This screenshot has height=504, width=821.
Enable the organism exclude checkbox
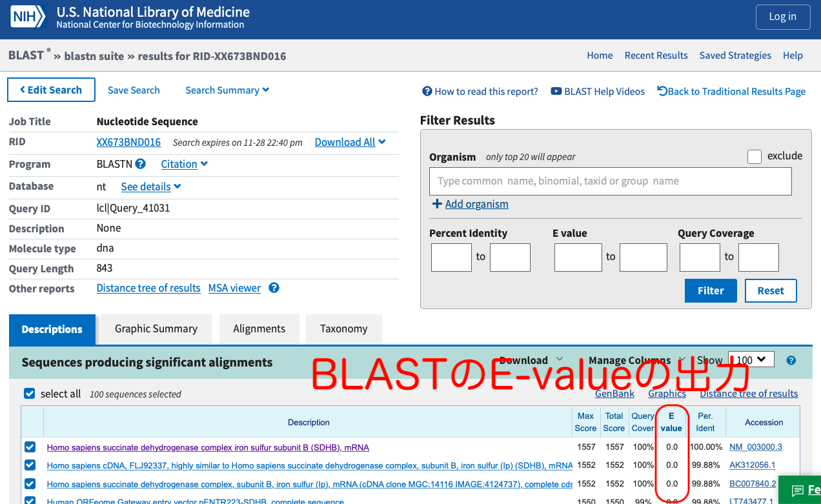(x=755, y=156)
